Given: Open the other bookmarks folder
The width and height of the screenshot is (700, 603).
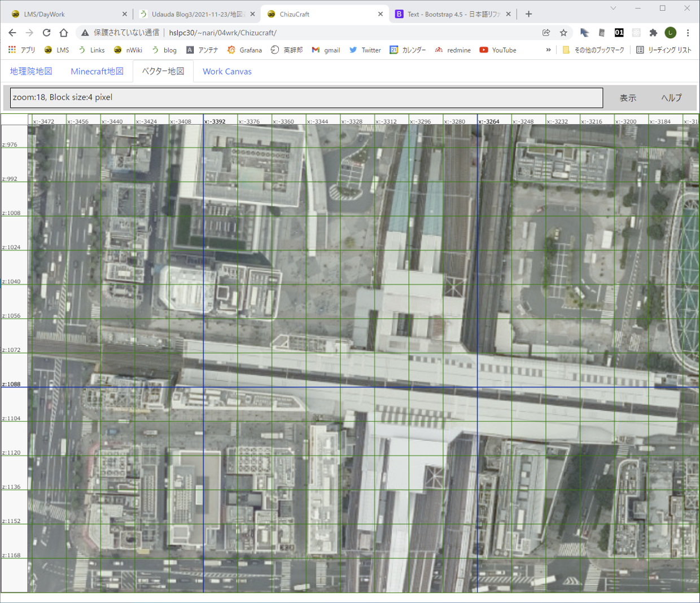Looking at the screenshot, I should (x=593, y=50).
